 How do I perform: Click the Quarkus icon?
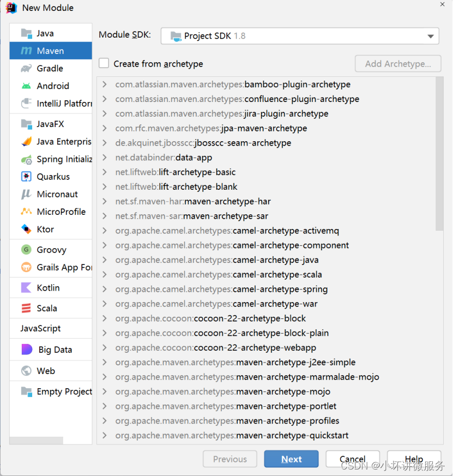26,177
